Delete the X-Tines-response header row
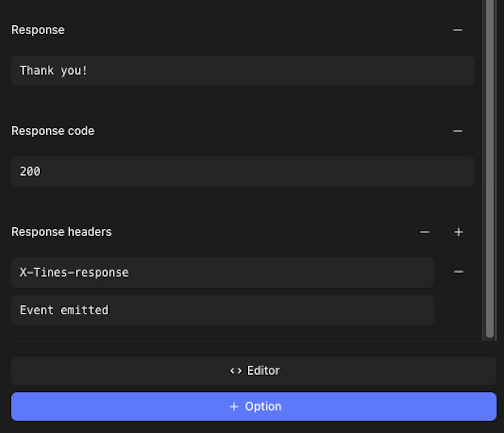 (x=458, y=272)
